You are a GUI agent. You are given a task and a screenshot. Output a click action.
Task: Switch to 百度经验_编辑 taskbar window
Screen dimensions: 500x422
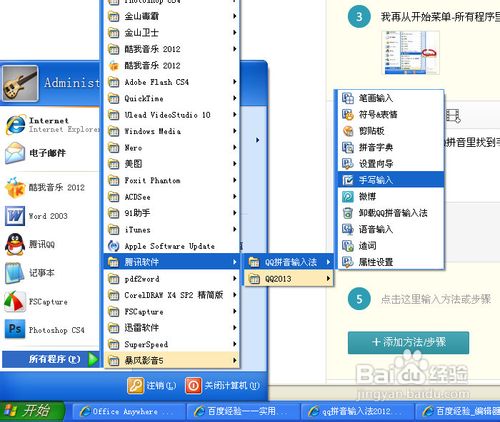click(x=458, y=412)
